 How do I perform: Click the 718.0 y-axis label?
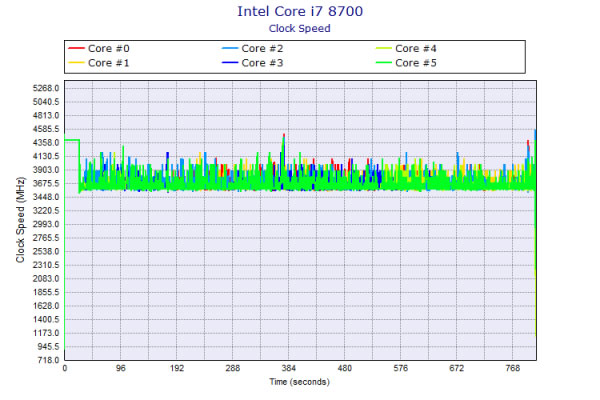pos(48,360)
